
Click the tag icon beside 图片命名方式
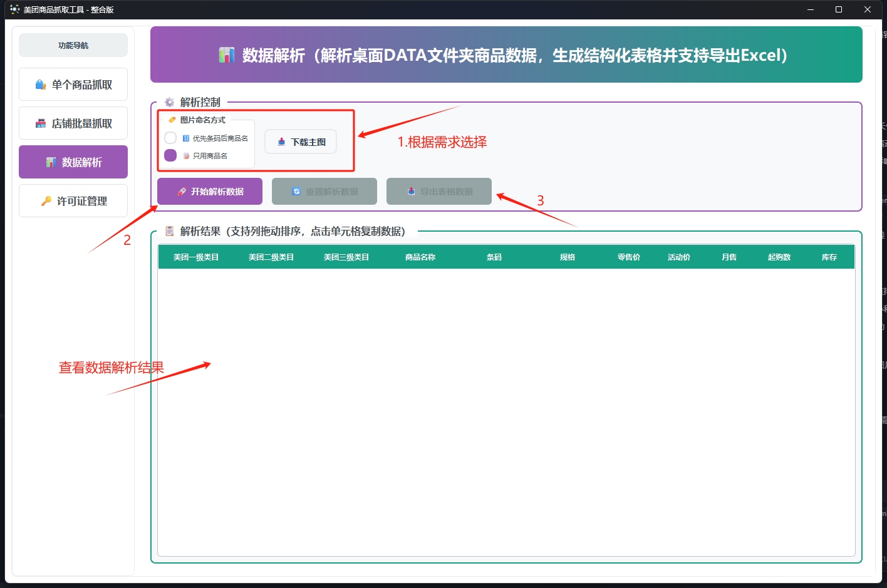coord(172,120)
